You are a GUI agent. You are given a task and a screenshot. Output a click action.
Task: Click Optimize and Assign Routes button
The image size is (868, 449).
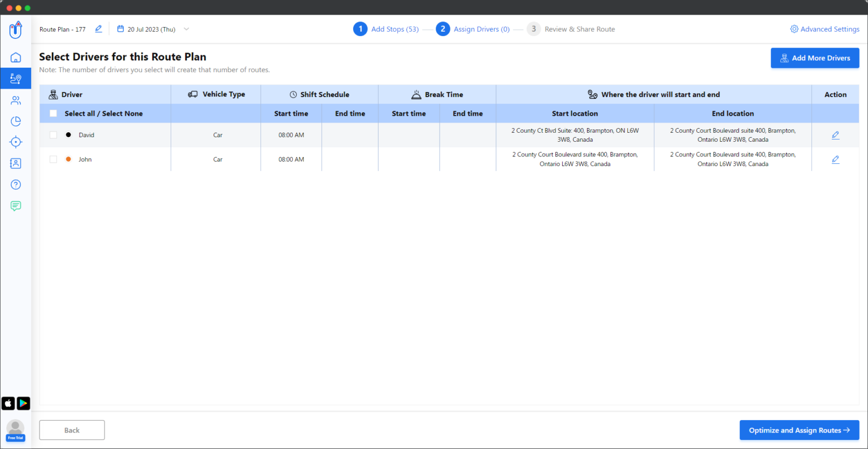pos(799,430)
